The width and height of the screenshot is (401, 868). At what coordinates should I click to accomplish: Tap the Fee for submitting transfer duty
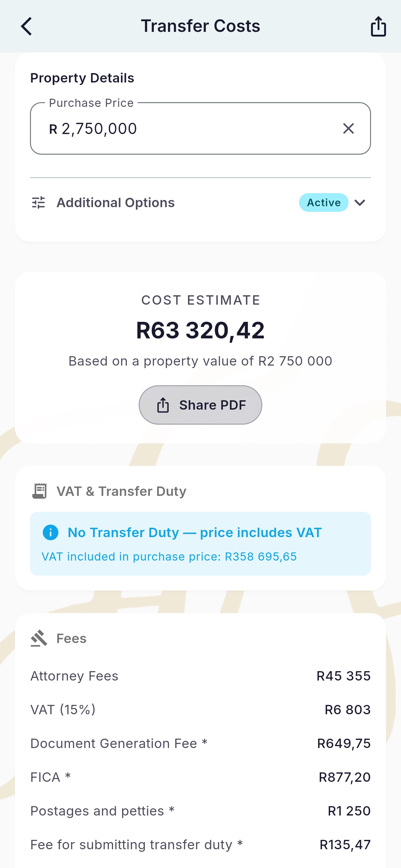200,845
